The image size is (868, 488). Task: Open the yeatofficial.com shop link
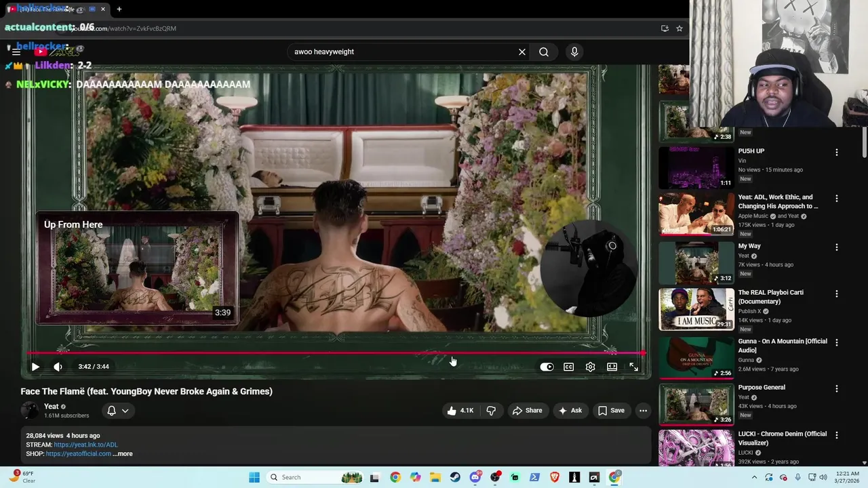pyautogui.click(x=79, y=453)
